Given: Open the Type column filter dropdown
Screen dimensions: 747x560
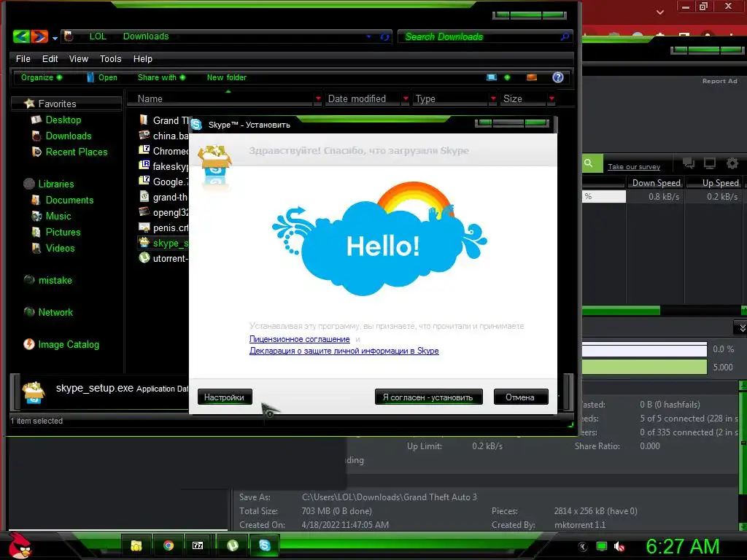Looking at the screenshot, I should pyautogui.click(x=493, y=98).
